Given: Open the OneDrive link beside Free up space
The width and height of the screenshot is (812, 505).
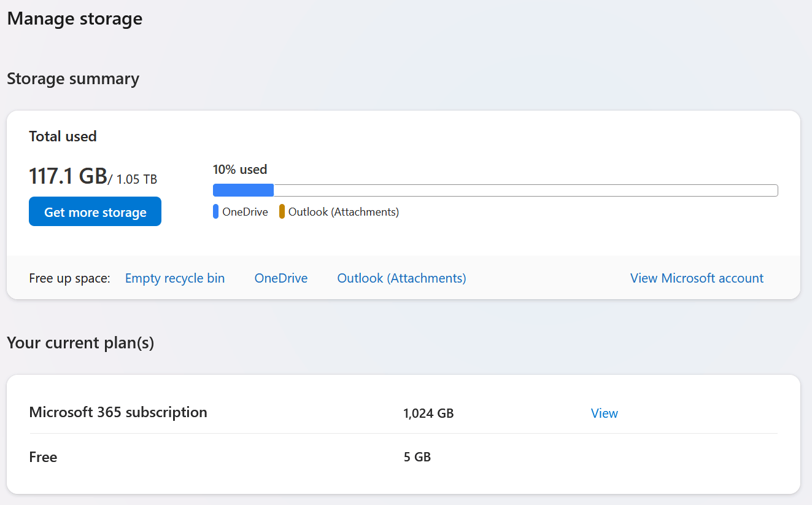Looking at the screenshot, I should click(281, 278).
